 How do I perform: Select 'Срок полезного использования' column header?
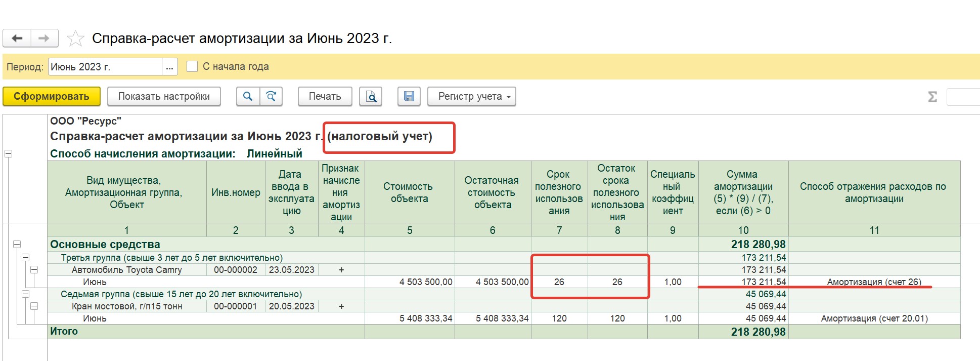pyautogui.click(x=559, y=192)
